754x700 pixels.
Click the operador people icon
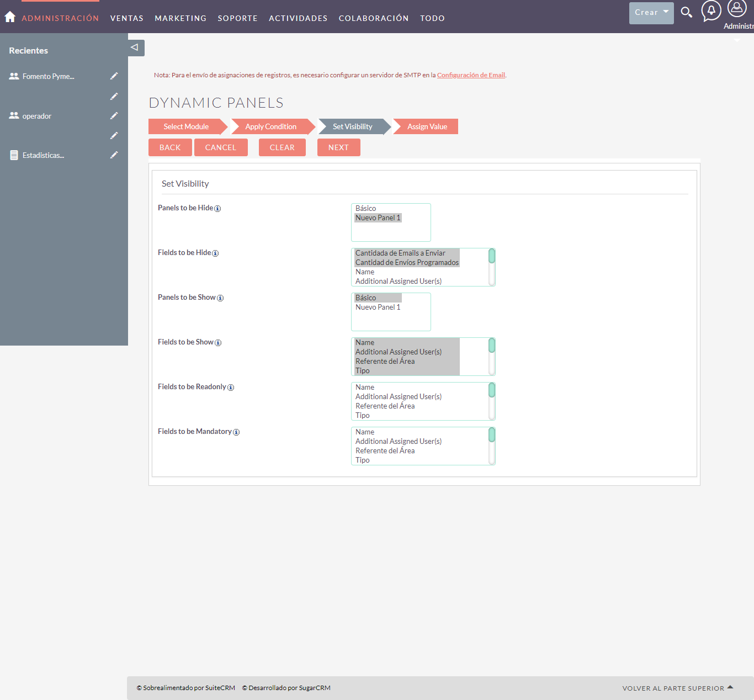point(14,116)
